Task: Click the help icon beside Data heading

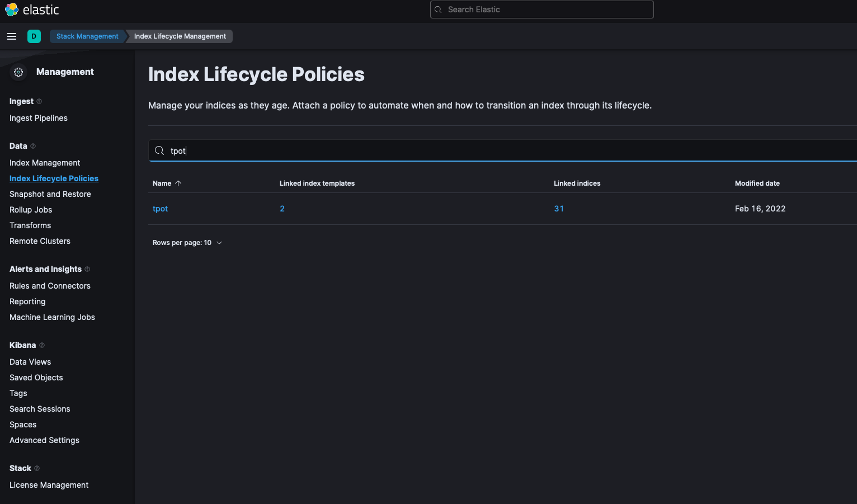Action: pyautogui.click(x=33, y=146)
